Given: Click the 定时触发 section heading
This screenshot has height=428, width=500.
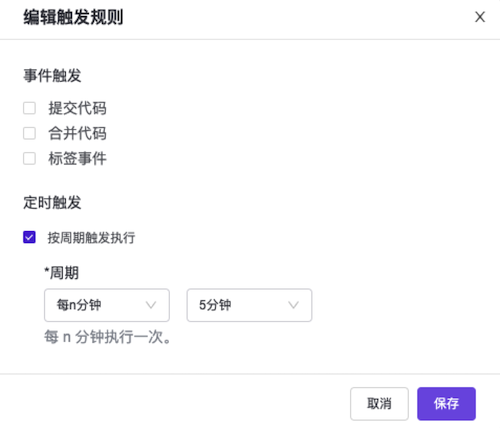Looking at the screenshot, I should (52, 202).
